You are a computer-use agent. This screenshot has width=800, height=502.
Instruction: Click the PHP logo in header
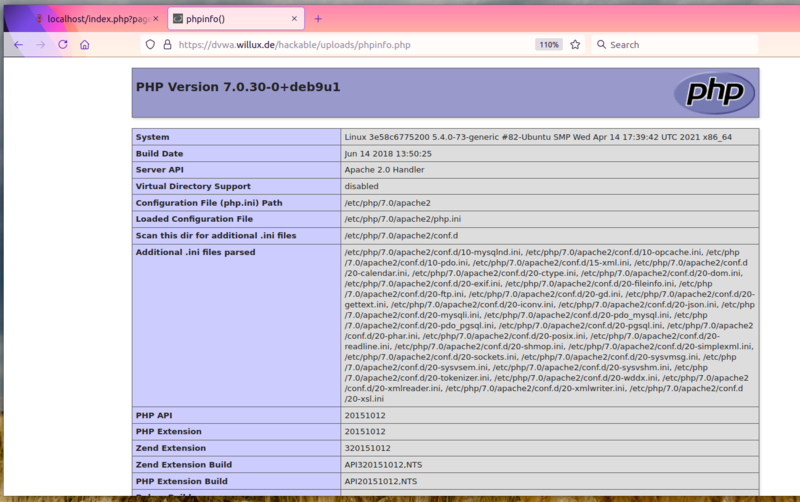click(x=713, y=93)
